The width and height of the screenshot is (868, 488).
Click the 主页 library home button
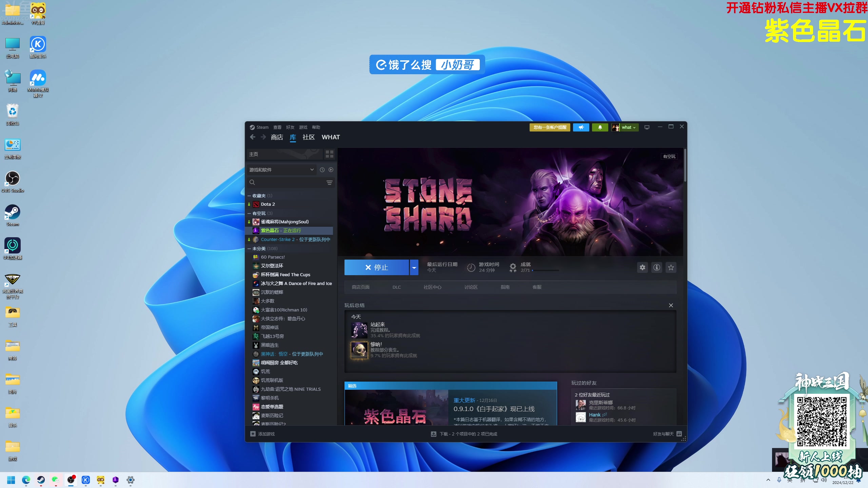(x=285, y=154)
